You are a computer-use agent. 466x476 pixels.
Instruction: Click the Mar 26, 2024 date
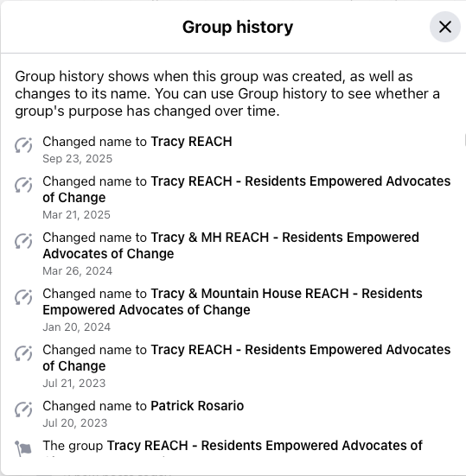click(78, 270)
